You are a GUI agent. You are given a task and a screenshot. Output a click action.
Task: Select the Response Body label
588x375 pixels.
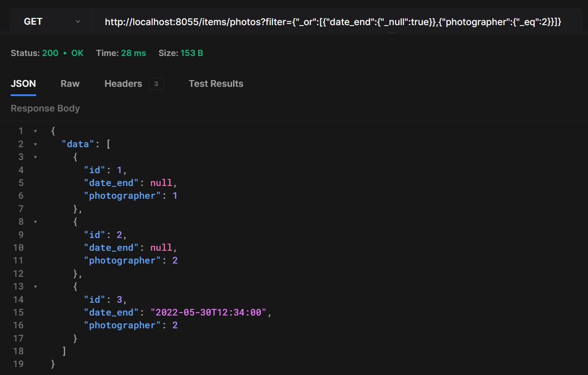[x=45, y=108]
